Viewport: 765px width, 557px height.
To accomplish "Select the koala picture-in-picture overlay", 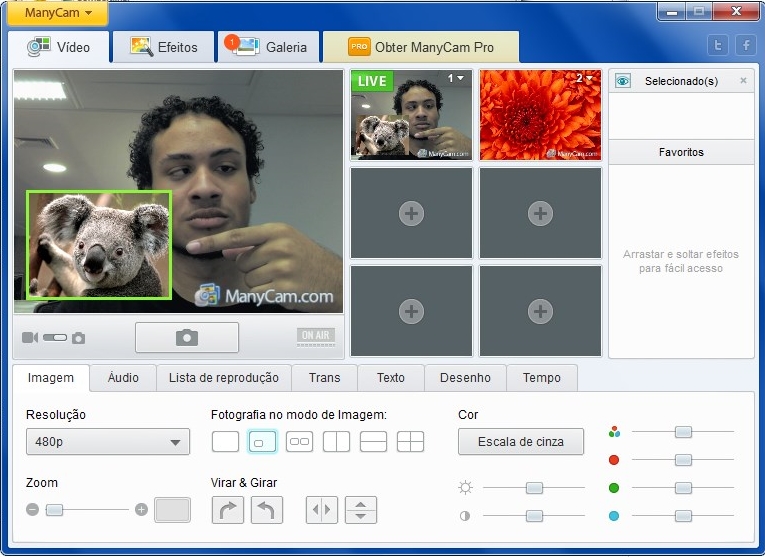I will click(99, 245).
